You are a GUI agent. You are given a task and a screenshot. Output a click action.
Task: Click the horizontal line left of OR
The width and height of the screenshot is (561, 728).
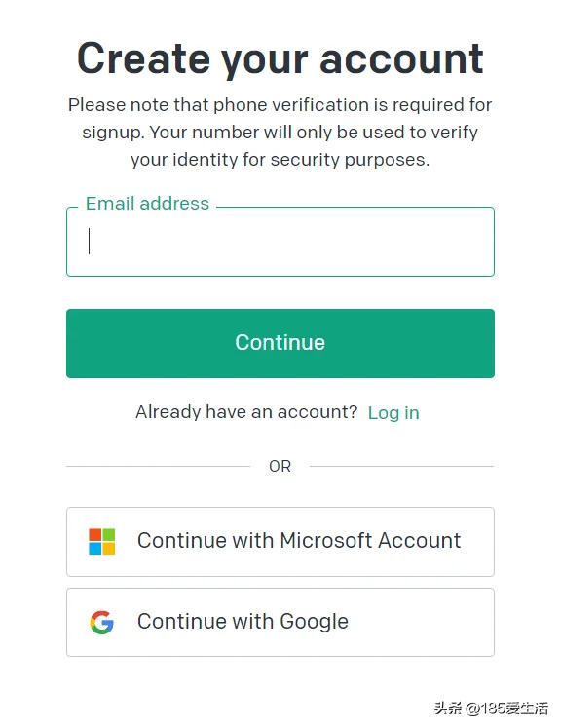pos(158,466)
